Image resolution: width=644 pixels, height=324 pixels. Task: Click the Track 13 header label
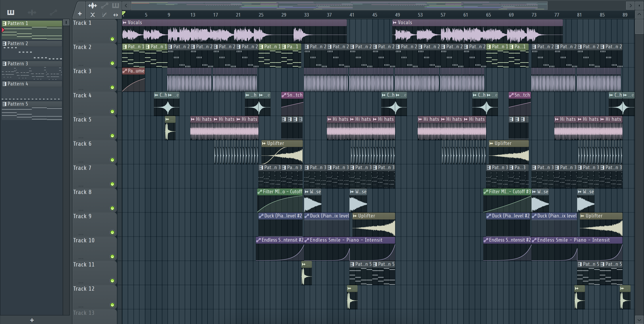coord(84,313)
